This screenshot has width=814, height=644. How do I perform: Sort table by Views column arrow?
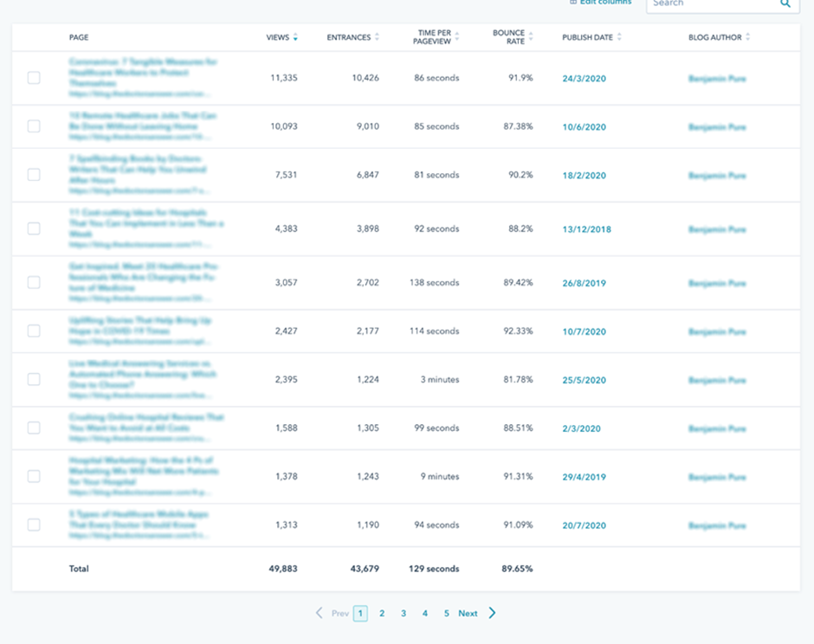click(x=295, y=37)
